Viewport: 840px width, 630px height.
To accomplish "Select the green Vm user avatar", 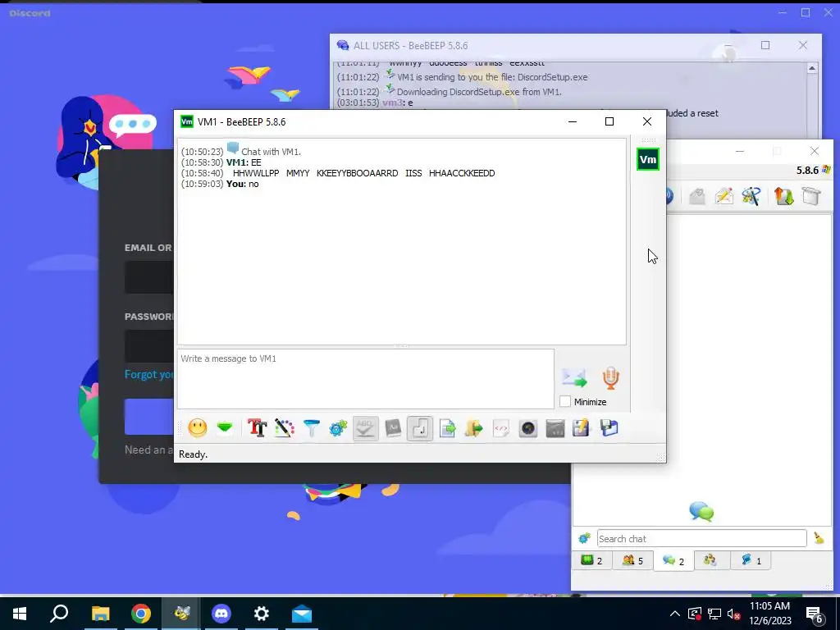I will 648,159.
